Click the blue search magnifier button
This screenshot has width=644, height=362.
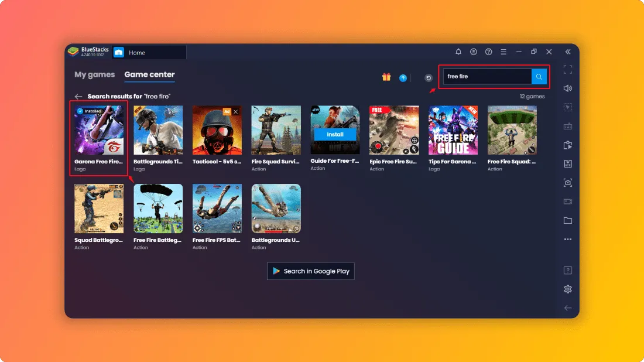pyautogui.click(x=539, y=76)
